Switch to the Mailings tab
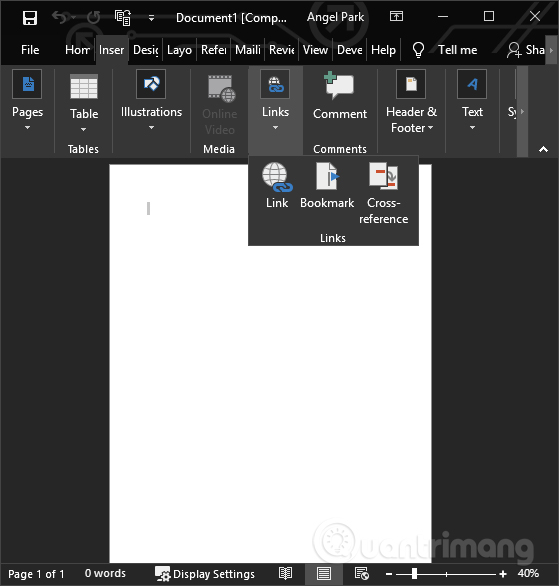Viewport: 559px width, 586px height. (x=248, y=50)
